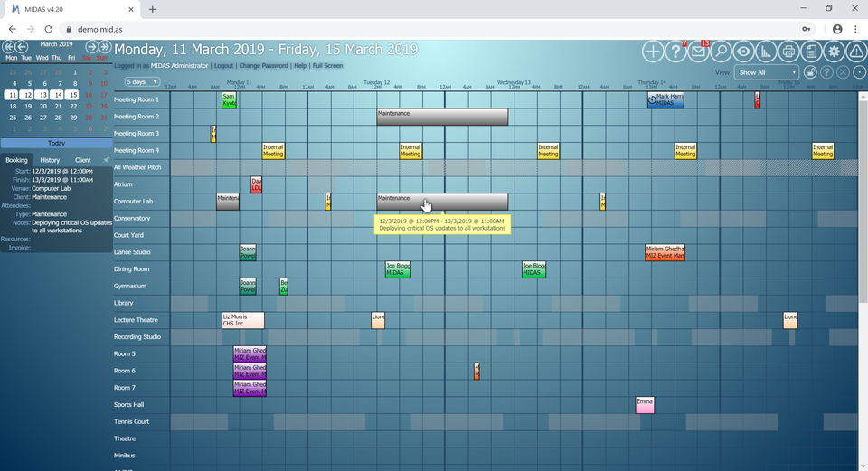Open the invoices document icon
The image size is (868, 471).
pyautogui.click(x=812, y=52)
